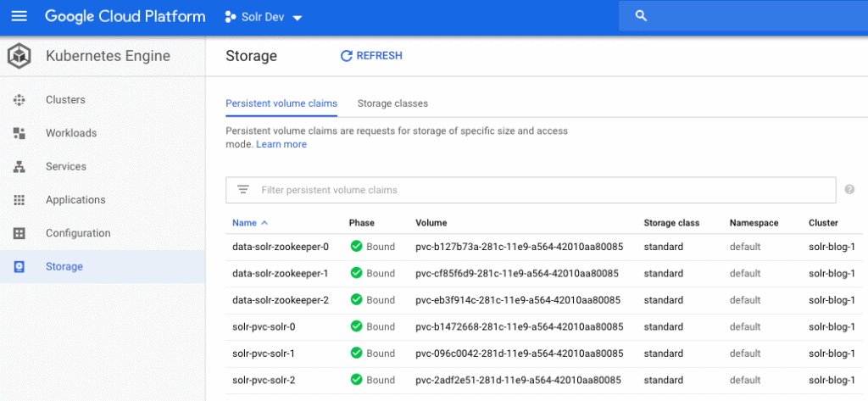
Task: Click standard storage class in solr-pvc-solr-0 row
Action: tap(663, 326)
